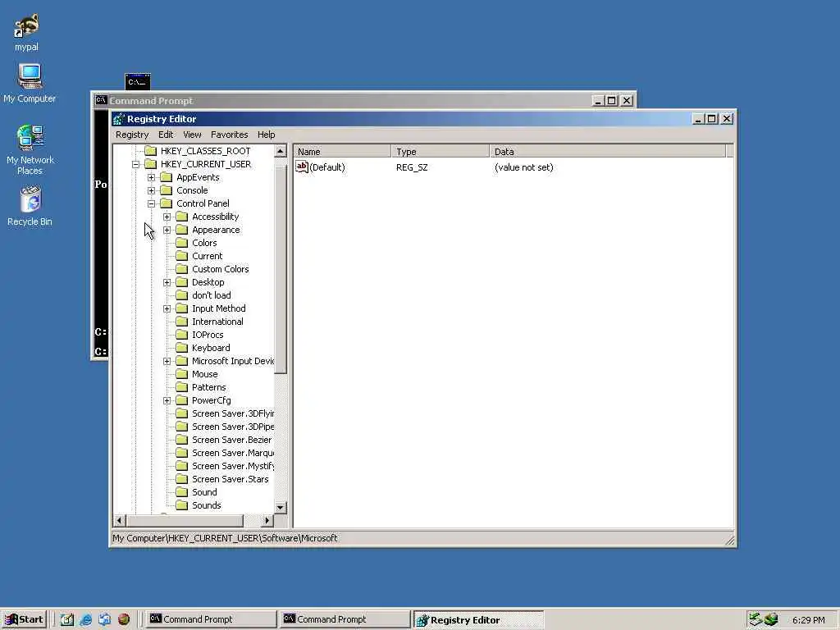The width and height of the screenshot is (840, 630).
Task: Click the round red quick launch icon
Action: (x=124, y=619)
